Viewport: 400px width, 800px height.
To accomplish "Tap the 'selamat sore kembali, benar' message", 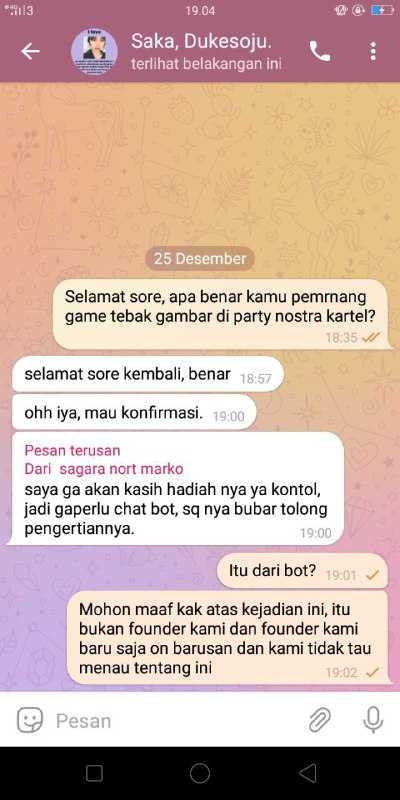I will pos(148,374).
